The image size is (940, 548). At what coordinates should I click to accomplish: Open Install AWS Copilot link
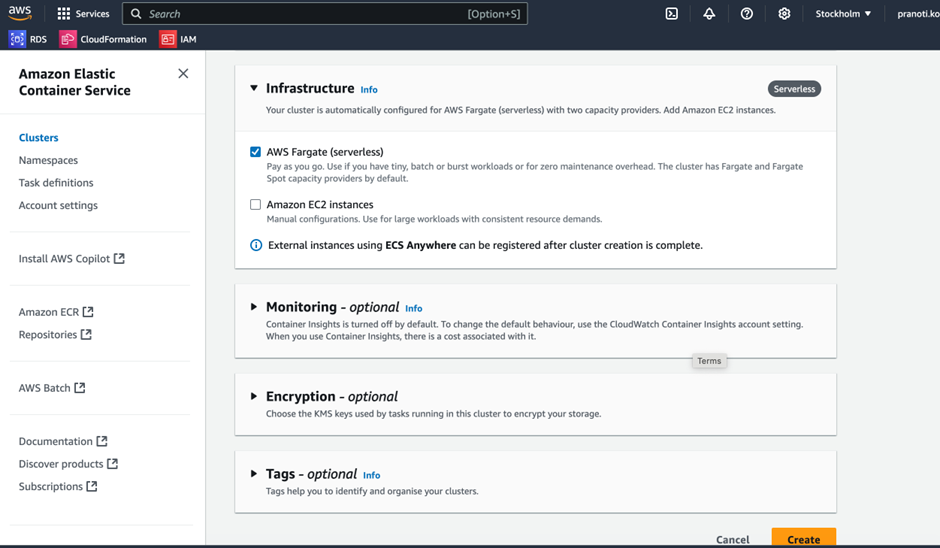pyautogui.click(x=64, y=258)
